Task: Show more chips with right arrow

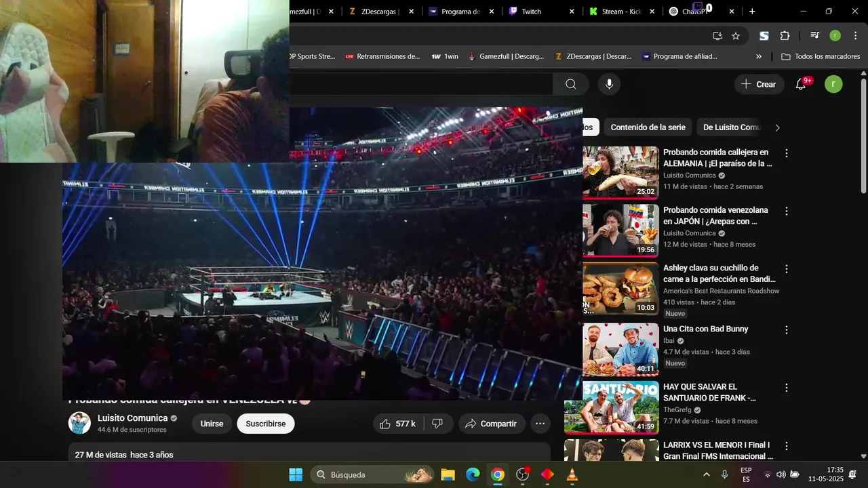Action: (x=777, y=127)
